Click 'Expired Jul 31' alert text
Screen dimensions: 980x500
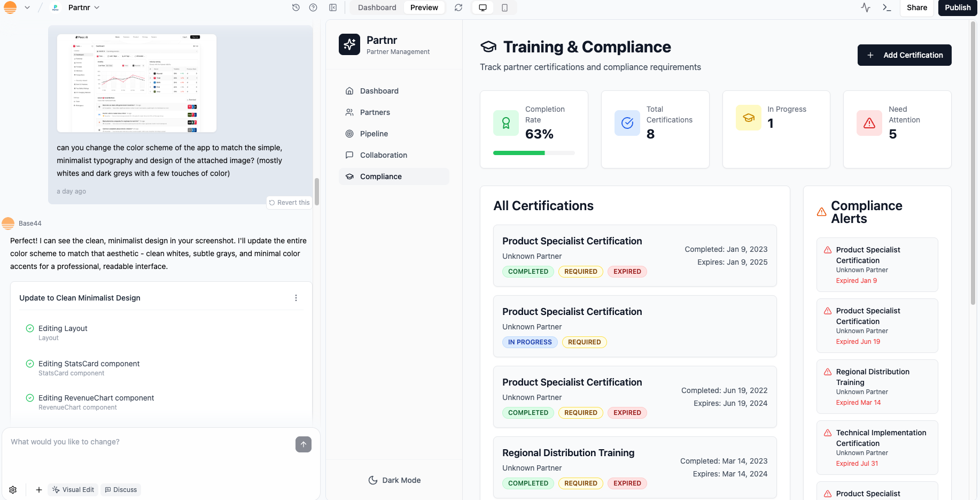tap(857, 464)
